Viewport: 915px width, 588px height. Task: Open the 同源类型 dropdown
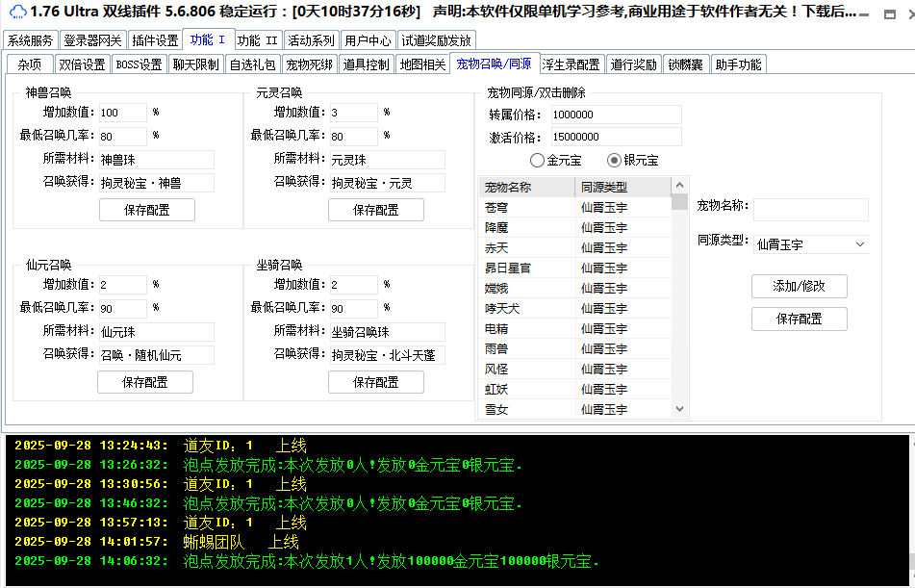coord(809,244)
